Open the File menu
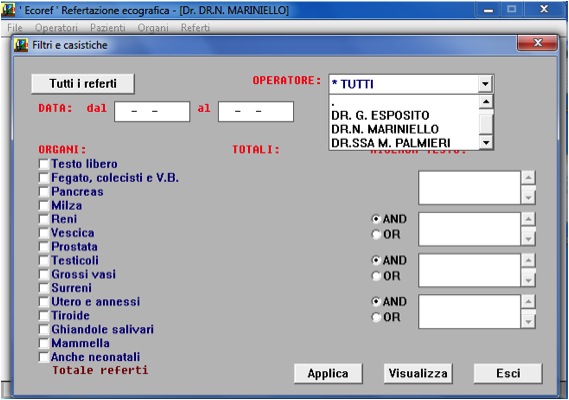 click(15, 28)
